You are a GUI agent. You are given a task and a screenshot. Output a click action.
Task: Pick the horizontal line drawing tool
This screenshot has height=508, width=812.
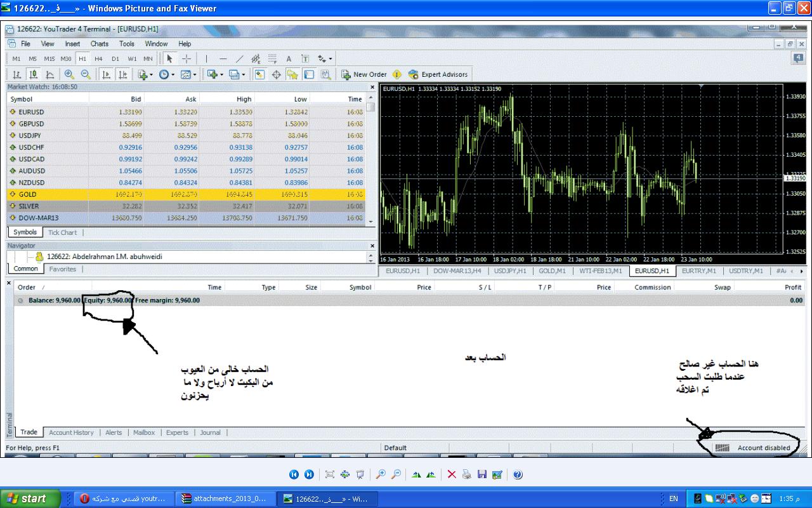pos(223,58)
